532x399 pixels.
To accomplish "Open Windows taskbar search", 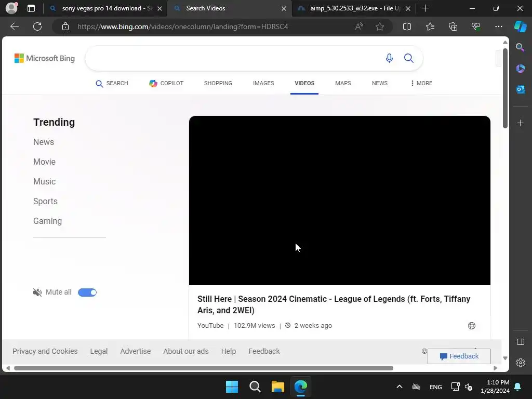I will (255, 387).
